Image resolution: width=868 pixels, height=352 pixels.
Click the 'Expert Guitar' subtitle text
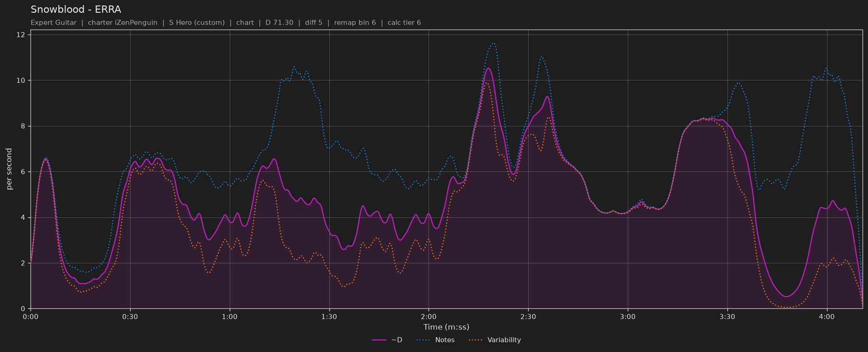pyautogui.click(x=54, y=23)
